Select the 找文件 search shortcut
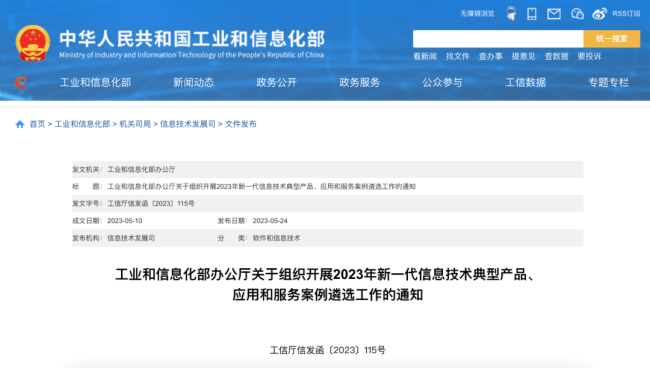This screenshot has width=650, height=368. 458,56
